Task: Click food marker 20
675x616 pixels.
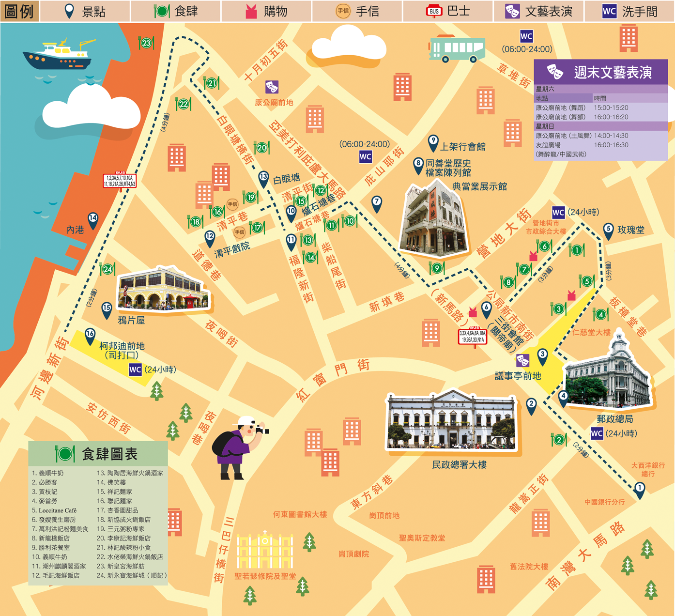Action: pyautogui.click(x=261, y=148)
